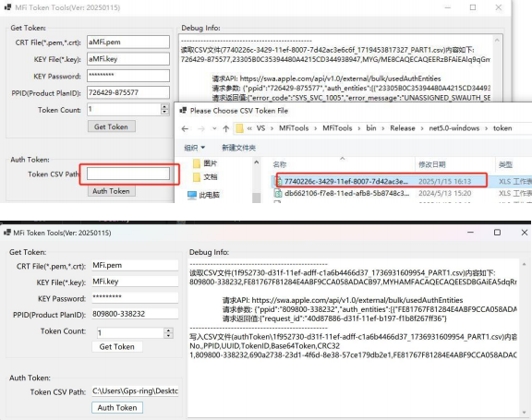
Task: Click KEY File field showing aMFi.key
Action: (x=128, y=59)
